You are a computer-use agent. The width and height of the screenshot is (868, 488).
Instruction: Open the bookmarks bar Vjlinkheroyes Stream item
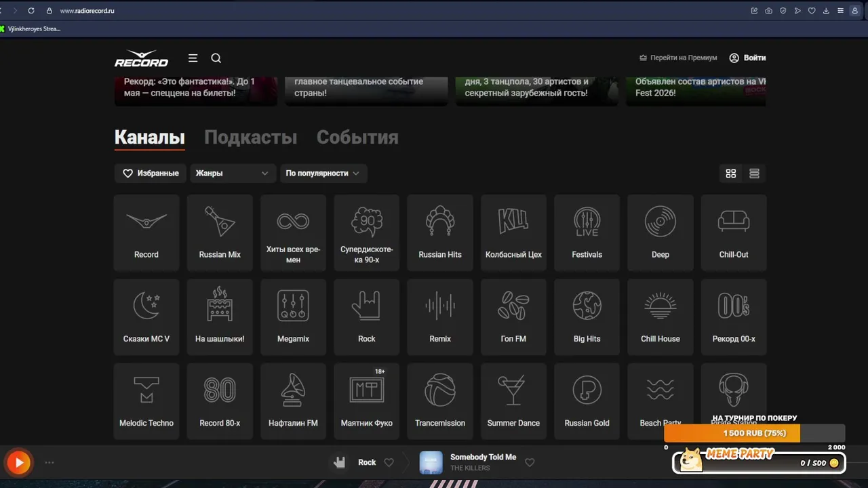pos(31,29)
